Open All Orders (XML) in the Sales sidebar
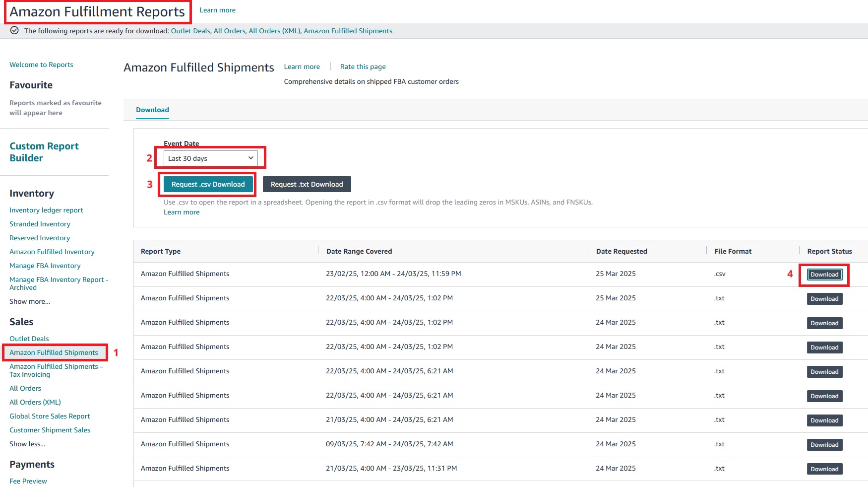 pyautogui.click(x=35, y=402)
